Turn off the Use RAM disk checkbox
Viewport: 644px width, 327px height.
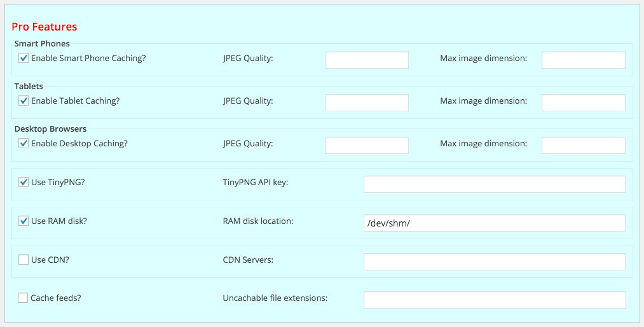pos(24,221)
